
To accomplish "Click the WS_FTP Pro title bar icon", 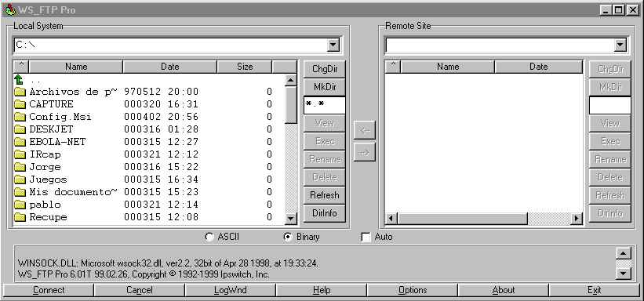I will 9,9.
